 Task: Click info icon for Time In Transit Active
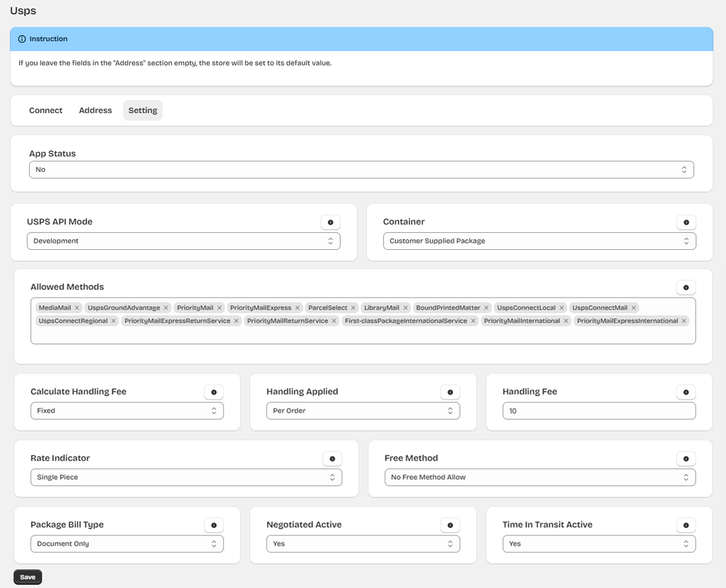686,525
